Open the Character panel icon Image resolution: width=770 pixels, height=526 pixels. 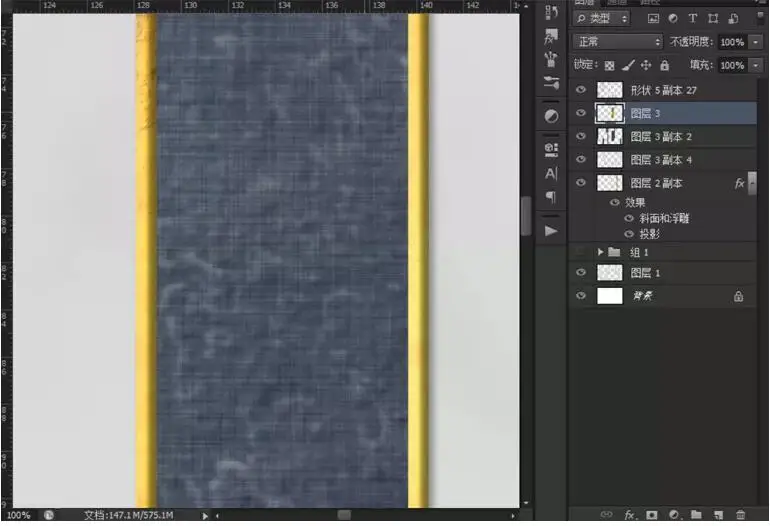point(551,173)
